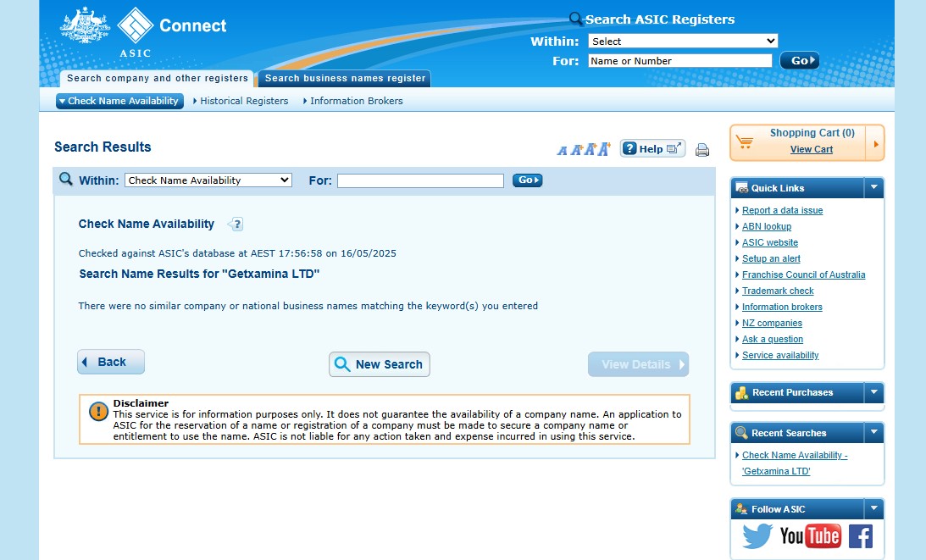
Task: Click the shopping cart icon
Action: tap(745, 141)
